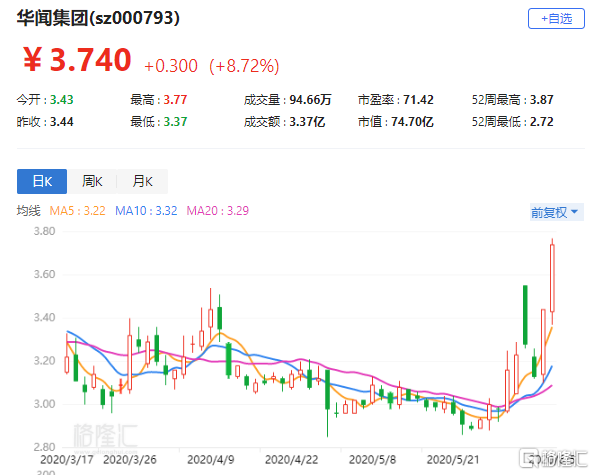
Task: Click the MA5 : 3.22 legend
Action: click(x=78, y=211)
